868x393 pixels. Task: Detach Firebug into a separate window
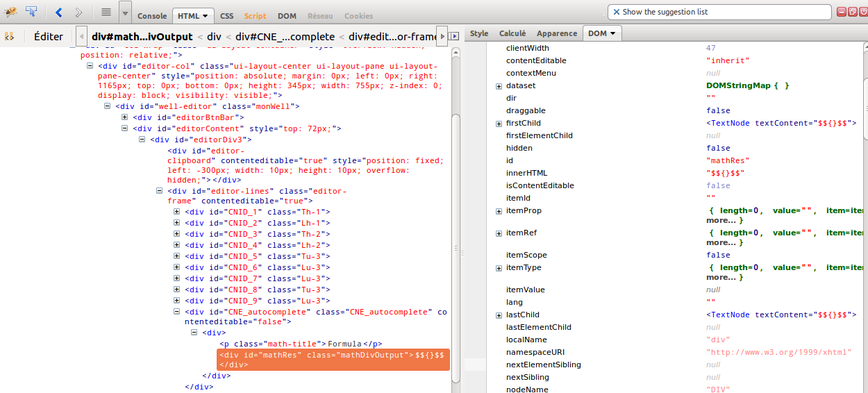point(852,12)
